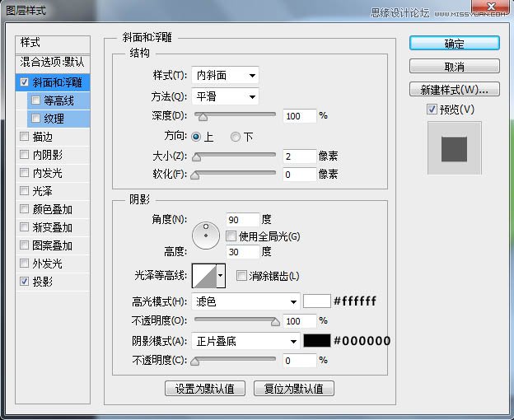Enable 消除锯齿 checkbox

[241, 276]
